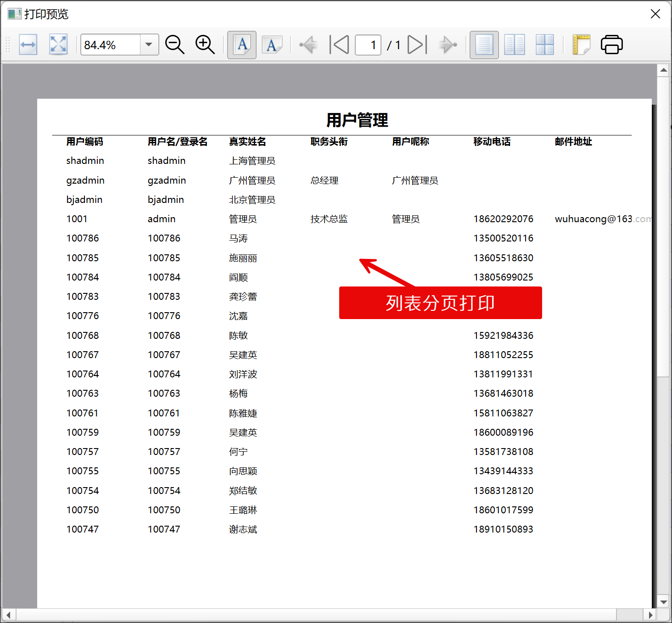Open the page setup icon

click(x=581, y=45)
